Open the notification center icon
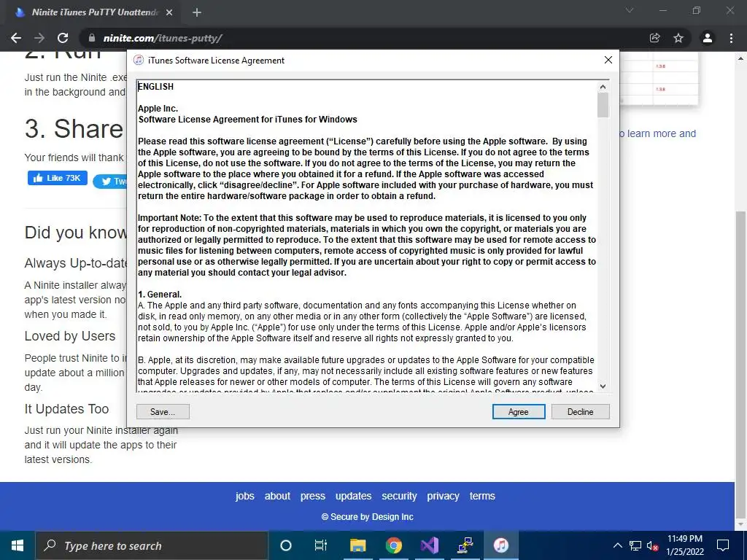This screenshot has height=560, width=747. (x=723, y=545)
